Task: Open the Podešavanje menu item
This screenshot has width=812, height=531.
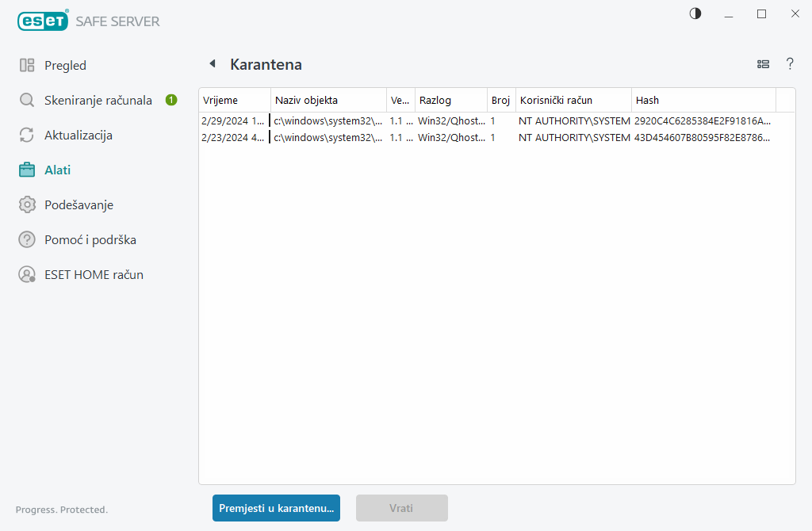Action: pyautogui.click(x=79, y=205)
